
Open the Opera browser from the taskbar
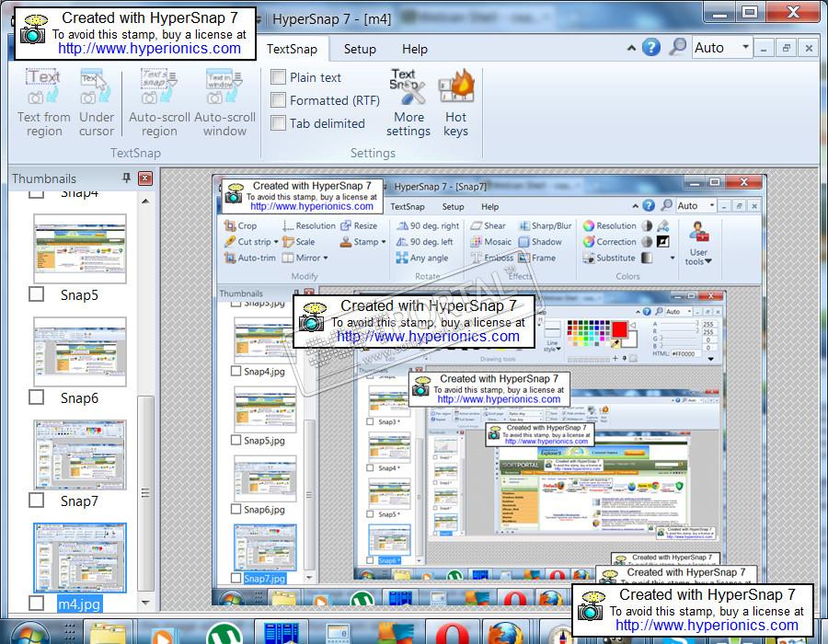pyautogui.click(x=453, y=633)
